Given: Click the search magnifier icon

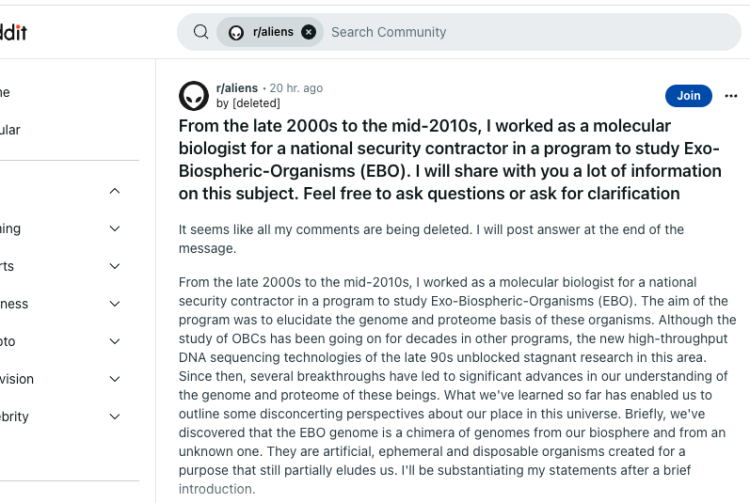Looking at the screenshot, I should coord(201,32).
